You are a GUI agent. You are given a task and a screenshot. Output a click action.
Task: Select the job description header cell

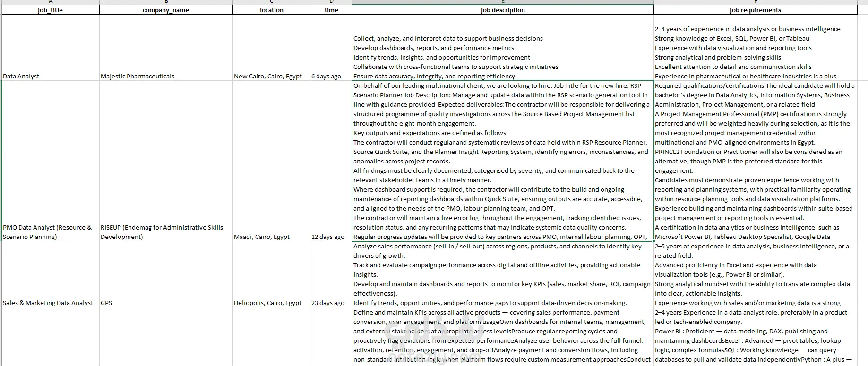click(x=503, y=10)
